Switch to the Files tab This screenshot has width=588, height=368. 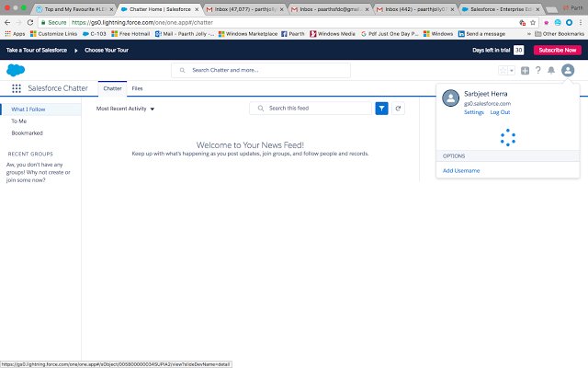pos(137,88)
